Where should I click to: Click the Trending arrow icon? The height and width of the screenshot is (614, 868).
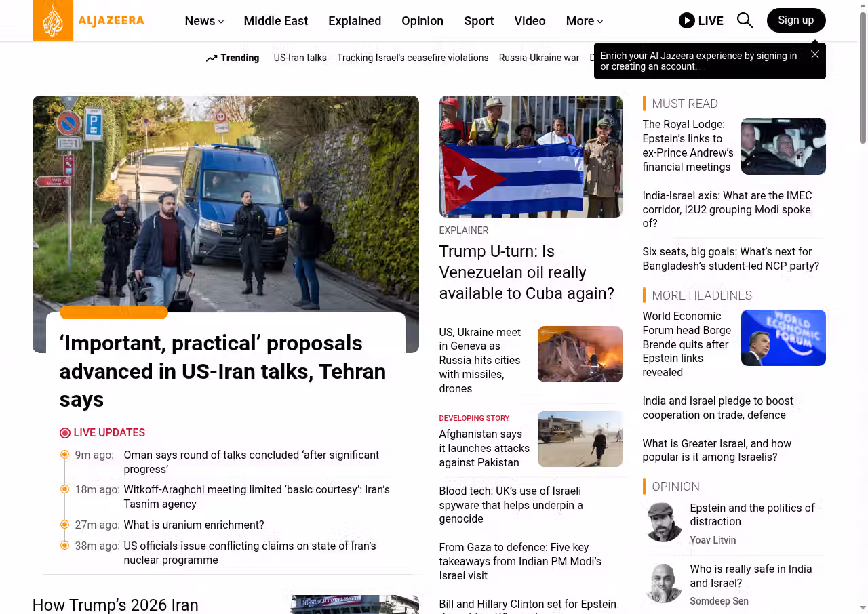click(x=212, y=58)
